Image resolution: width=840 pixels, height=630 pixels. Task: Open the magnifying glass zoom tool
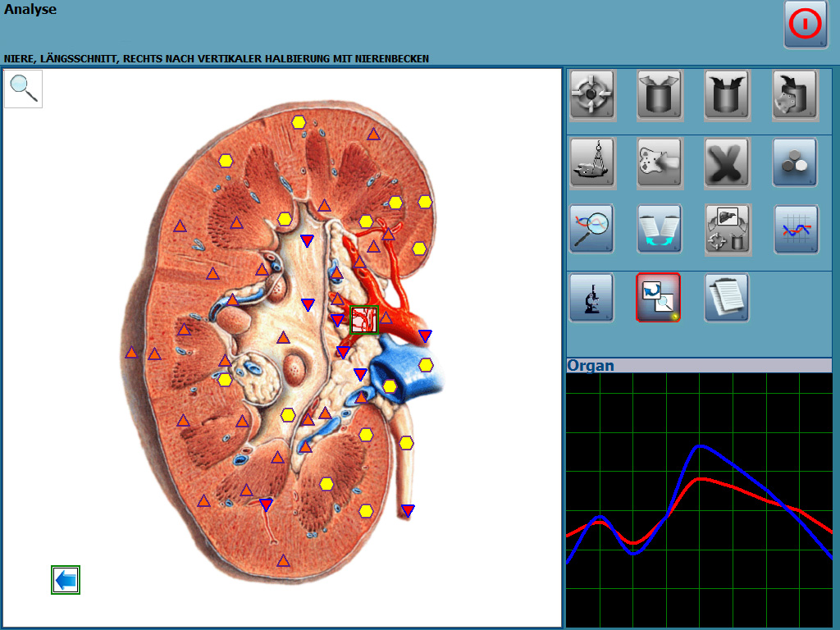pos(23,89)
